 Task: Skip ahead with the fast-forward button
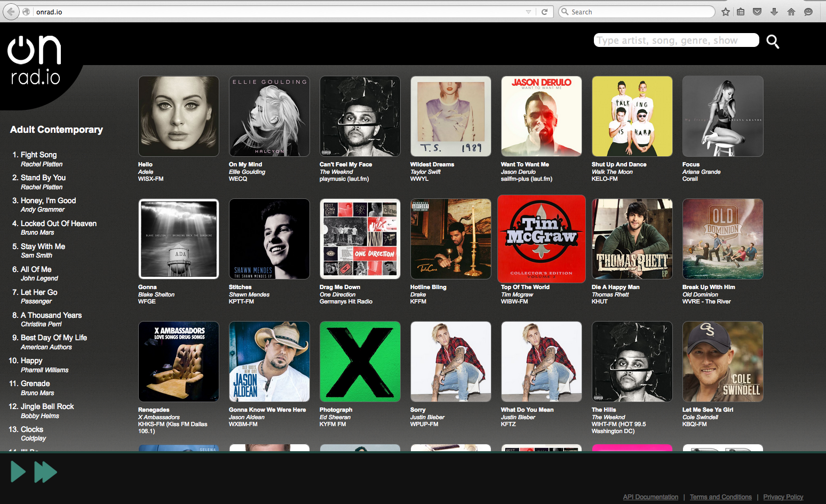click(46, 472)
